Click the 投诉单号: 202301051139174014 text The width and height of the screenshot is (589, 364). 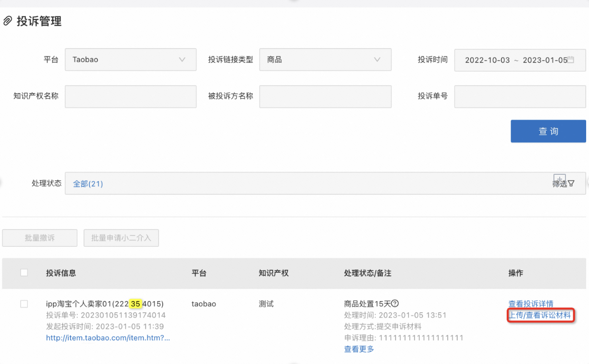pyautogui.click(x=106, y=315)
